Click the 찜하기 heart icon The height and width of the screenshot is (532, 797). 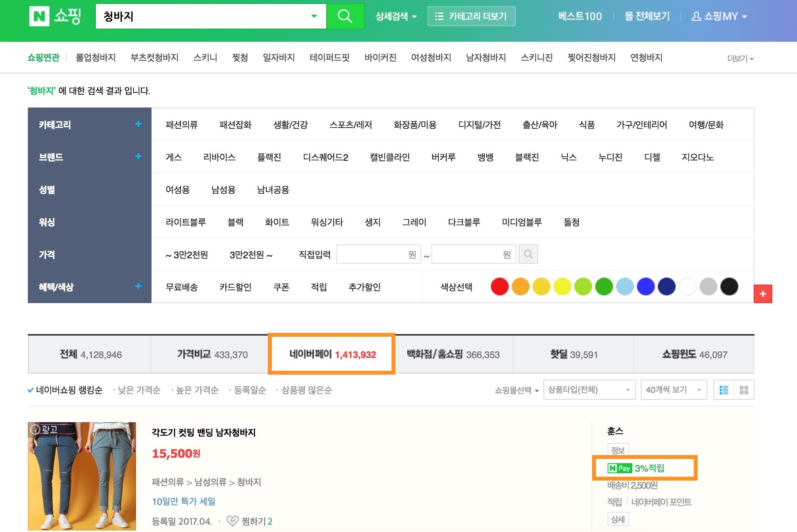(x=232, y=521)
